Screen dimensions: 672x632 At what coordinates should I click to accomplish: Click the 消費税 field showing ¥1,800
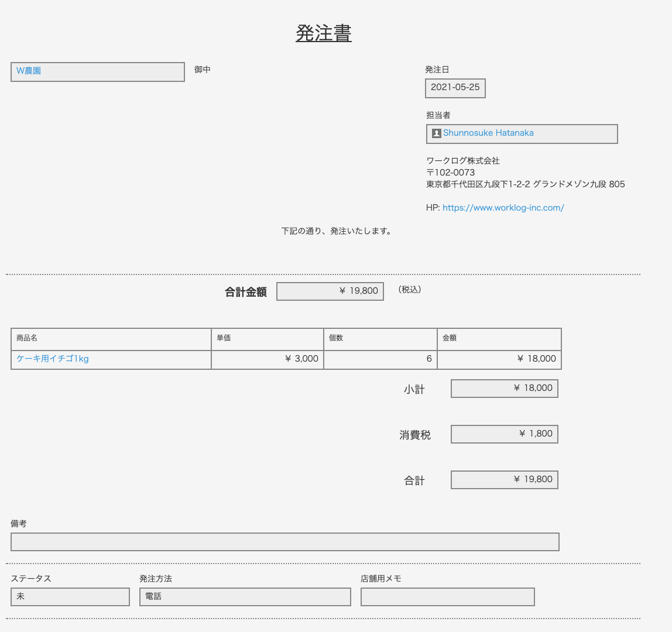coord(504,434)
